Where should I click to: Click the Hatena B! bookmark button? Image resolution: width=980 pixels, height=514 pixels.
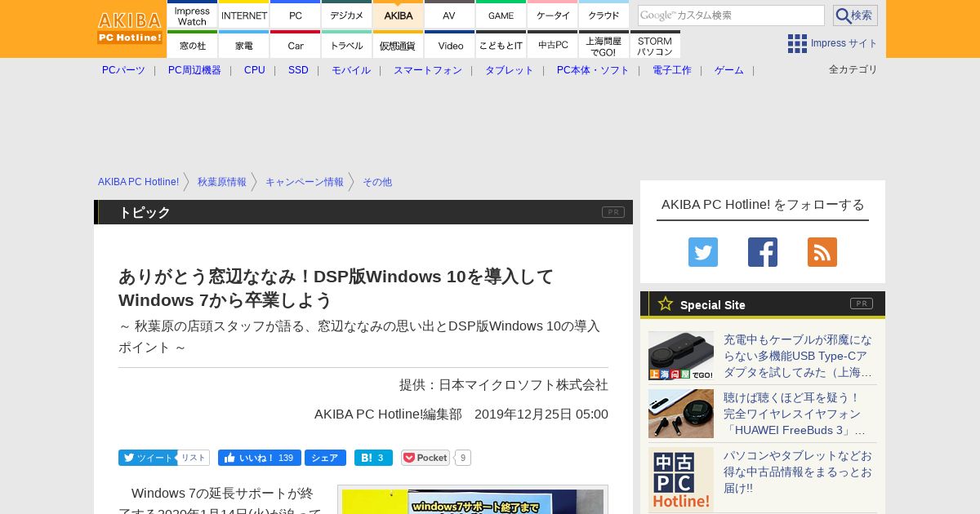tap(373, 458)
